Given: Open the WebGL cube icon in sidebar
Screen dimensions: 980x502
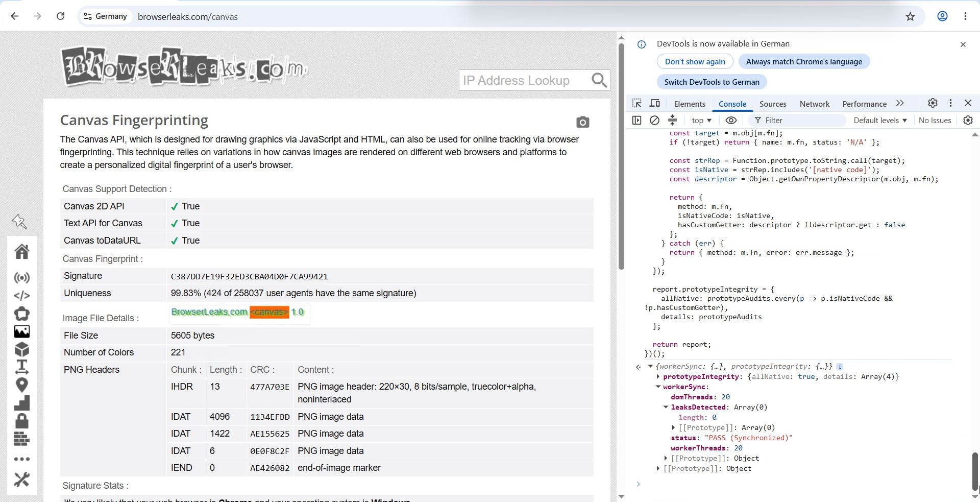Looking at the screenshot, I should point(21,349).
